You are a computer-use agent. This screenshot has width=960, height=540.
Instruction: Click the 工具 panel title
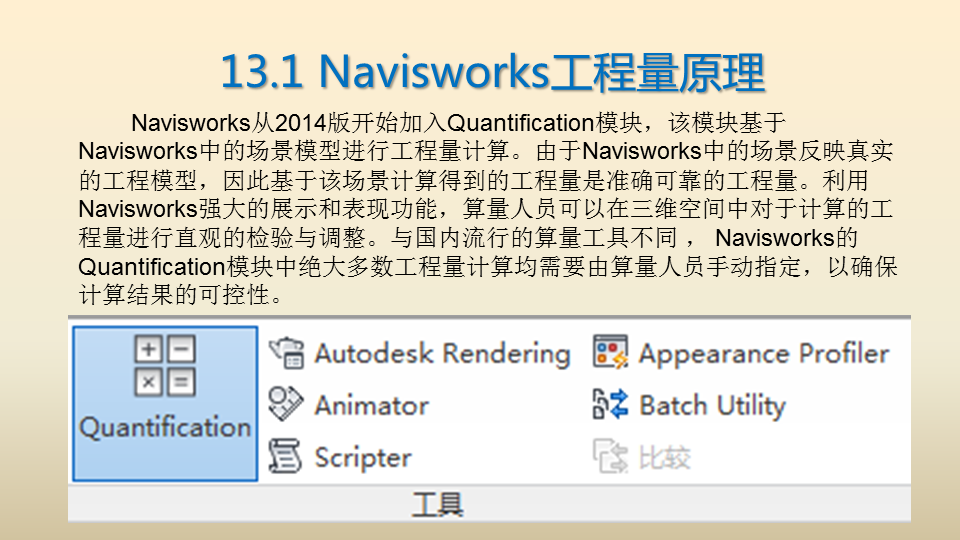pos(438,504)
